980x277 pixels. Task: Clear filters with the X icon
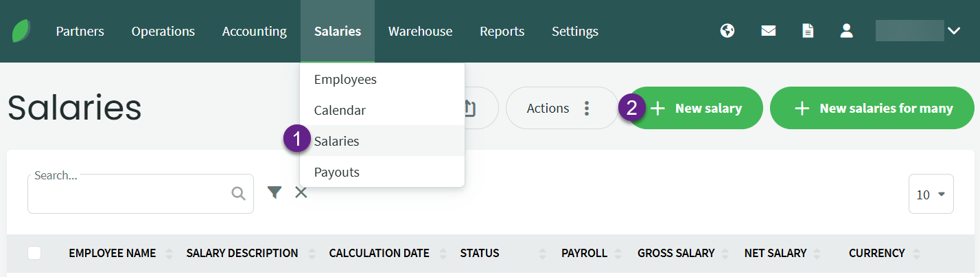[x=301, y=192]
